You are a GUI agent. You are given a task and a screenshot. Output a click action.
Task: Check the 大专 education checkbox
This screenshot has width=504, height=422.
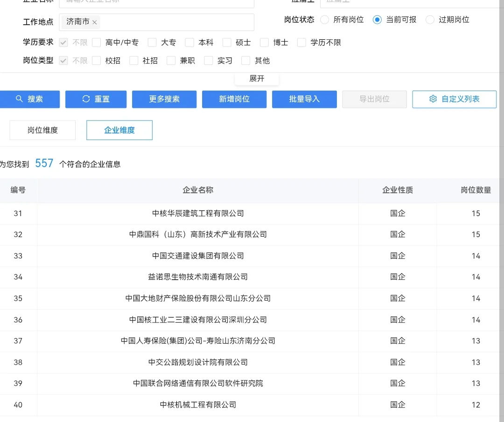click(x=152, y=42)
